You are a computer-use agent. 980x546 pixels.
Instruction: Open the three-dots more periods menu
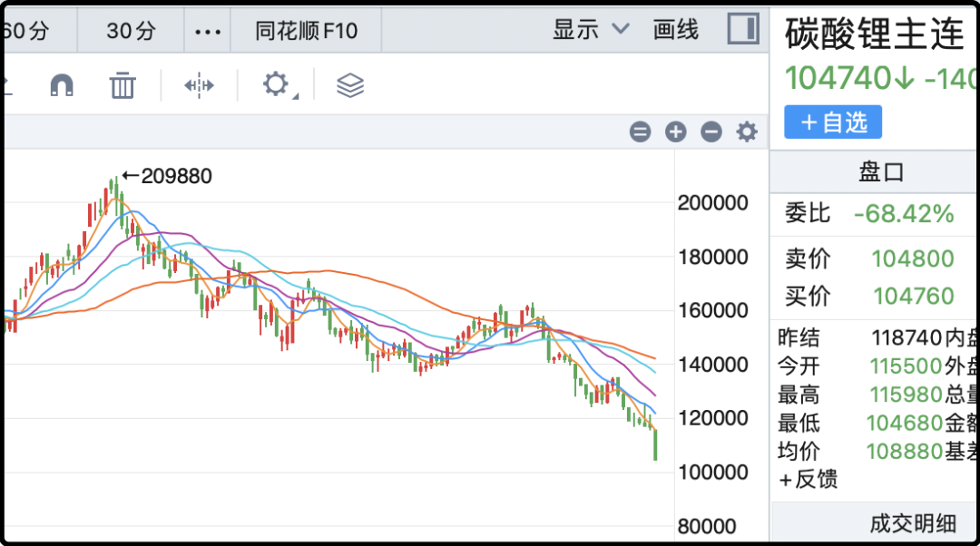pyautogui.click(x=208, y=31)
